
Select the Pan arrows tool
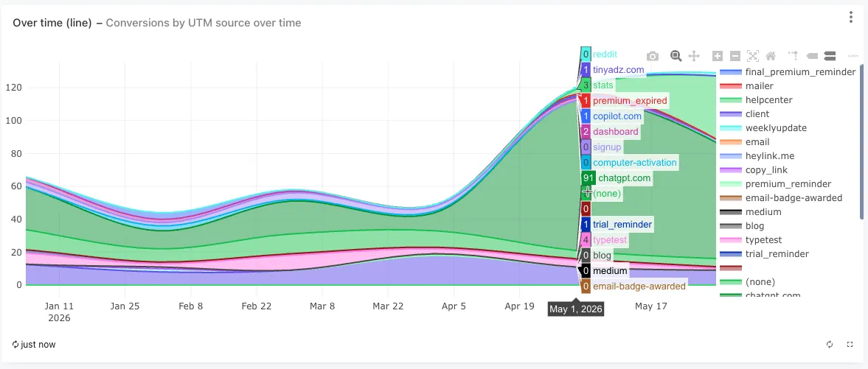tap(694, 55)
